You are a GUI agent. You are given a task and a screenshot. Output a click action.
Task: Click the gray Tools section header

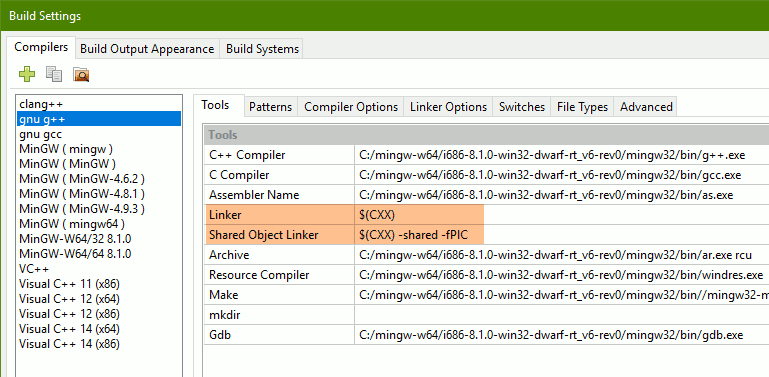click(x=486, y=135)
